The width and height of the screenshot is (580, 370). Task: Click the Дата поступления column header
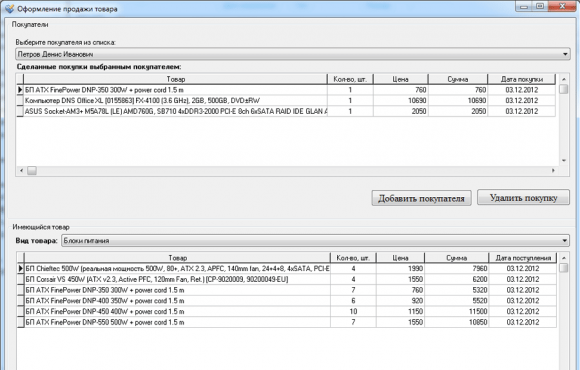pos(523,258)
